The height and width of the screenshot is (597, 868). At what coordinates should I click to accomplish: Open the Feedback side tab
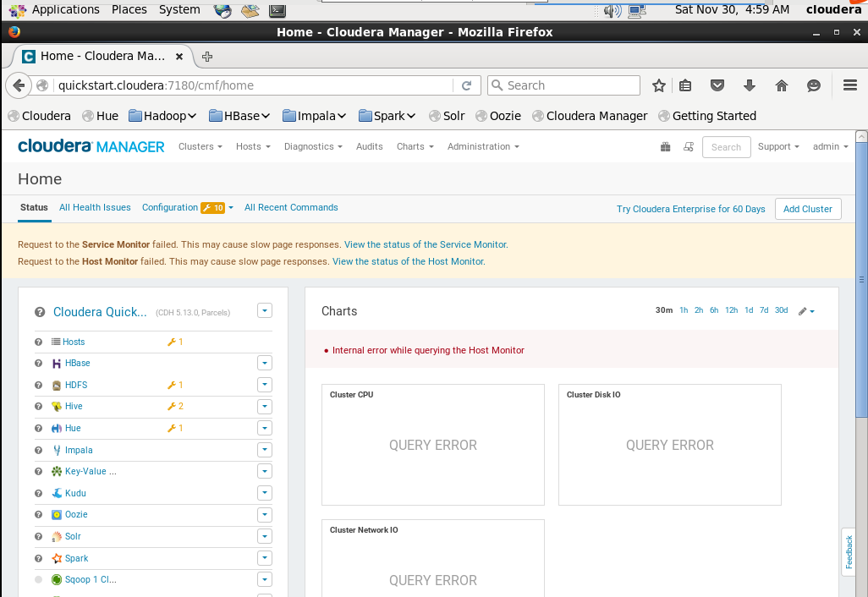[849, 552]
